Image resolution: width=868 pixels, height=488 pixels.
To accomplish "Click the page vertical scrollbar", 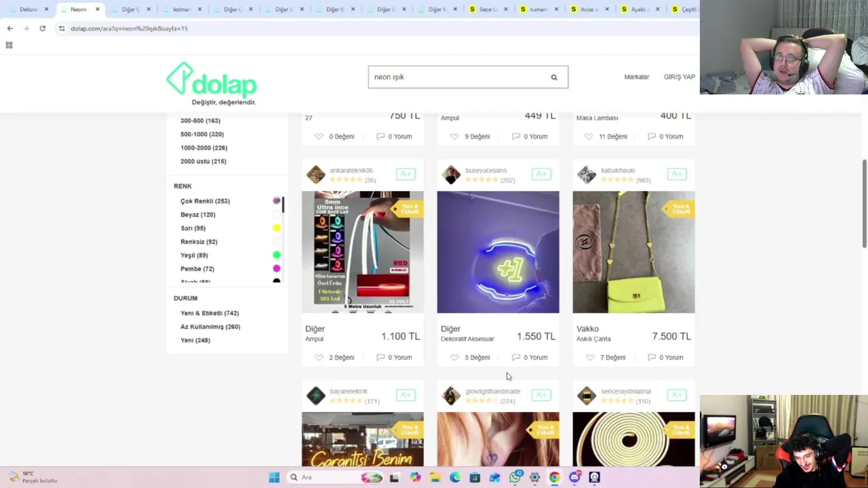I will pyautogui.click(x=864, y=203).
